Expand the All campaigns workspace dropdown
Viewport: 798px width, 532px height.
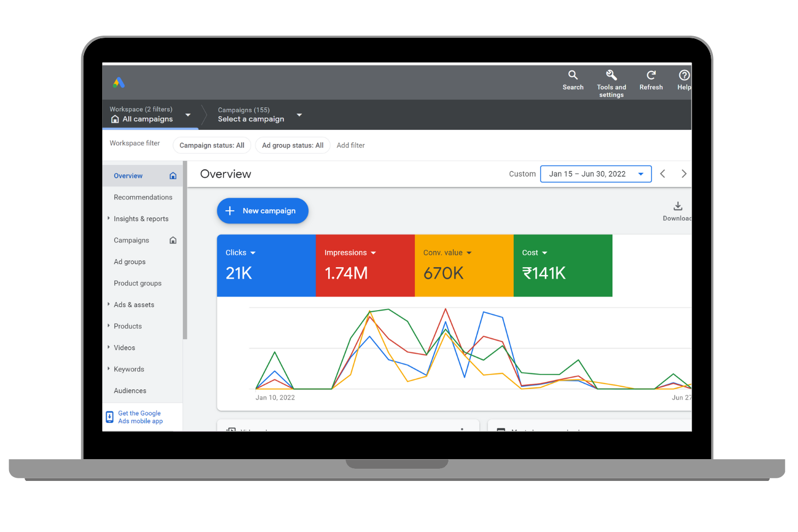(188, 115)
